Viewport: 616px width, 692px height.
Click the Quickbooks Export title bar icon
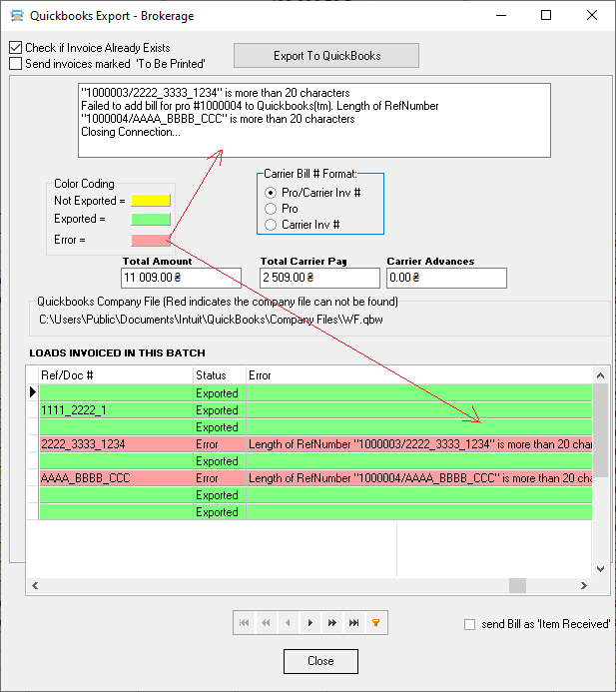[15, 16]
